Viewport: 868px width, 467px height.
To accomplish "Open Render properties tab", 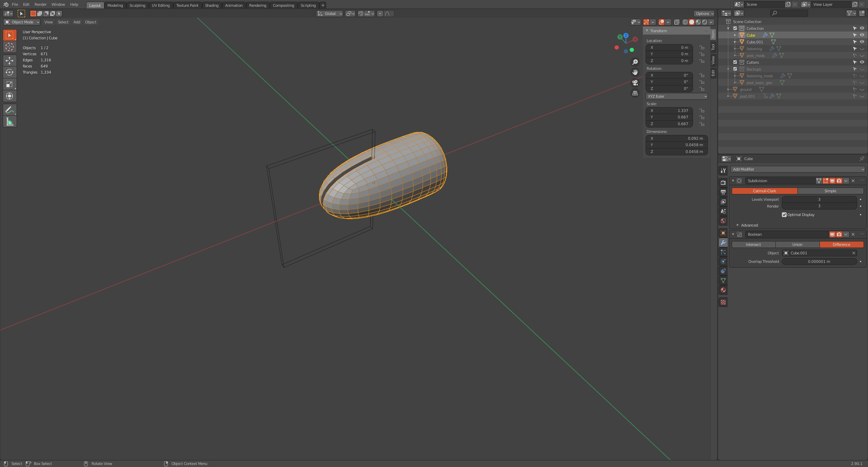I will [x=723, y=182].
